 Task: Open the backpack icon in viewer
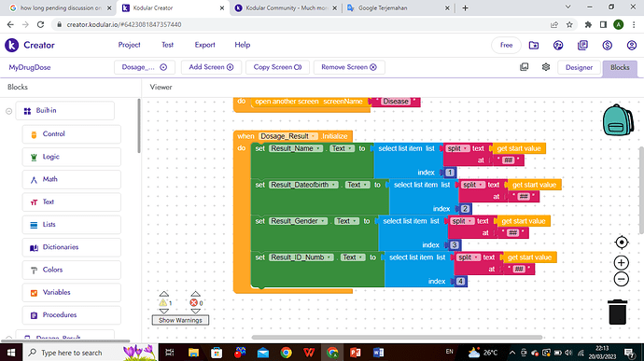(618, 120)
